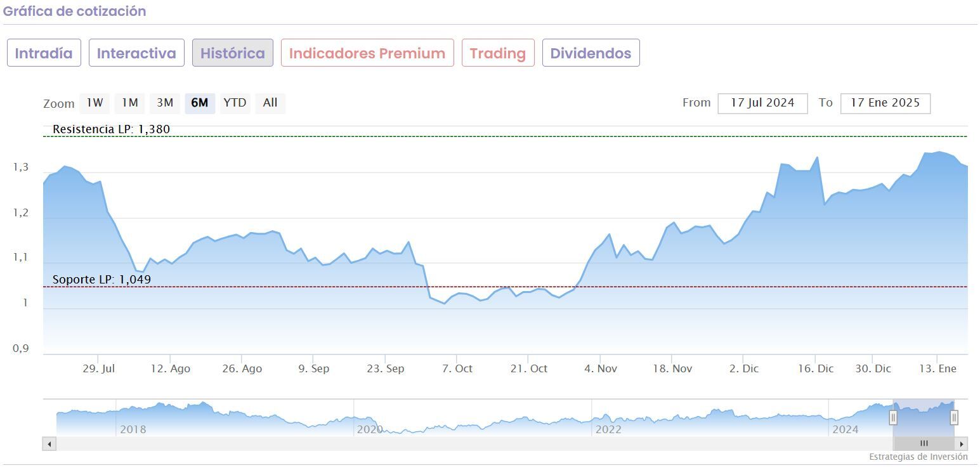Image resolution: width=980 pixels, height=475 pixels.
Task: Click the navigator scrollbar thumb
Action: tap(924, 444)
